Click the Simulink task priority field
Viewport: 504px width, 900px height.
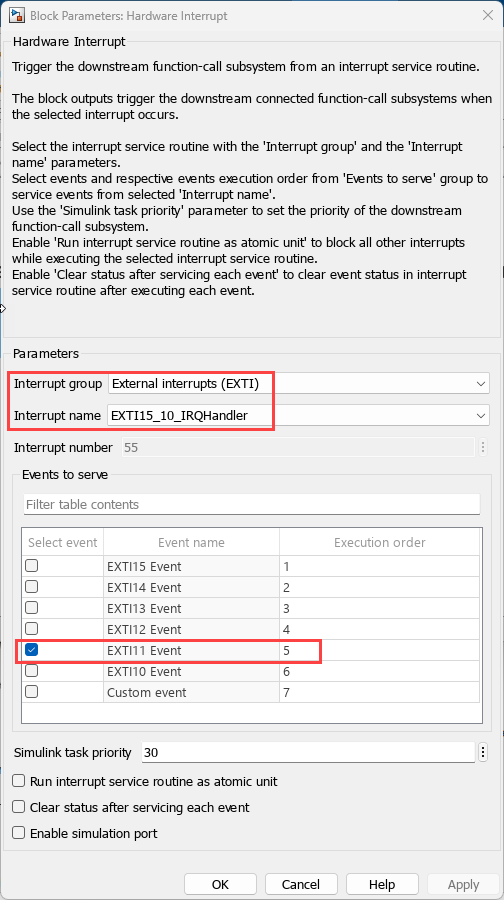pos(308,752)
